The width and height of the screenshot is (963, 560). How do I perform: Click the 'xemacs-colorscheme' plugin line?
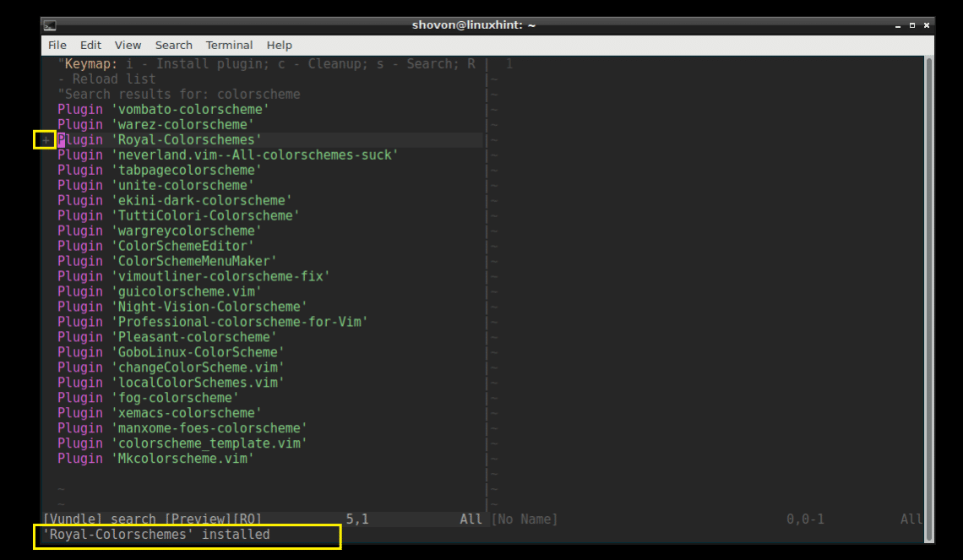[160, 413]
